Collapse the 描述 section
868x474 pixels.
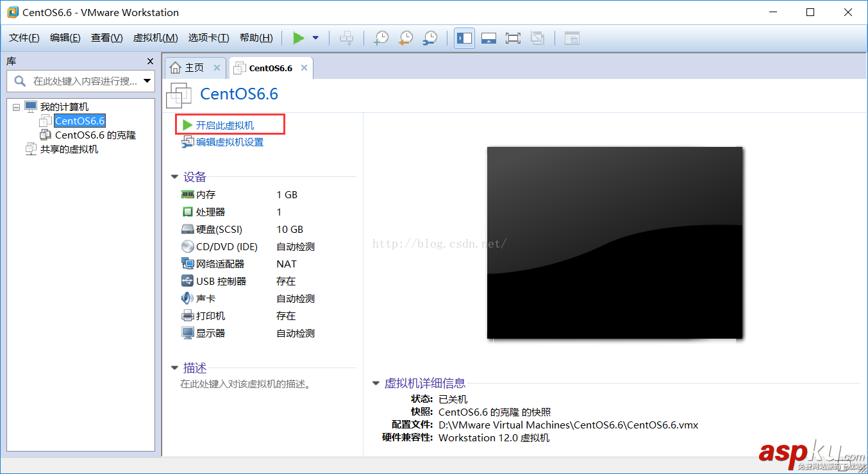pos(174,368)
